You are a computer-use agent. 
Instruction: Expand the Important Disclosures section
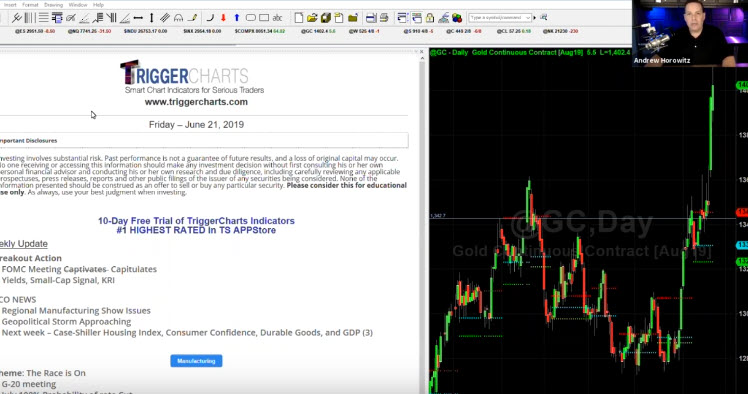point(204,141)
